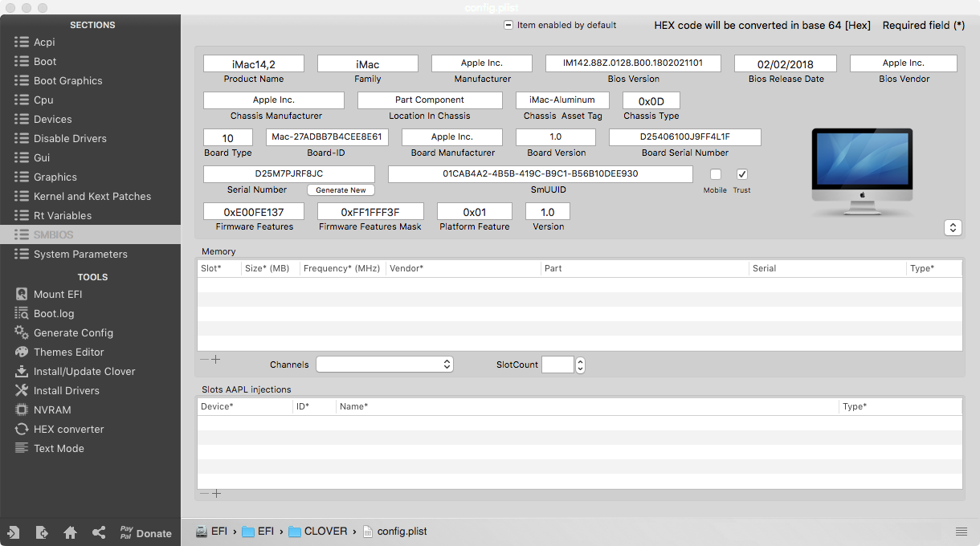Click the import configuration icon in sidebar footer

pos(14,532)
